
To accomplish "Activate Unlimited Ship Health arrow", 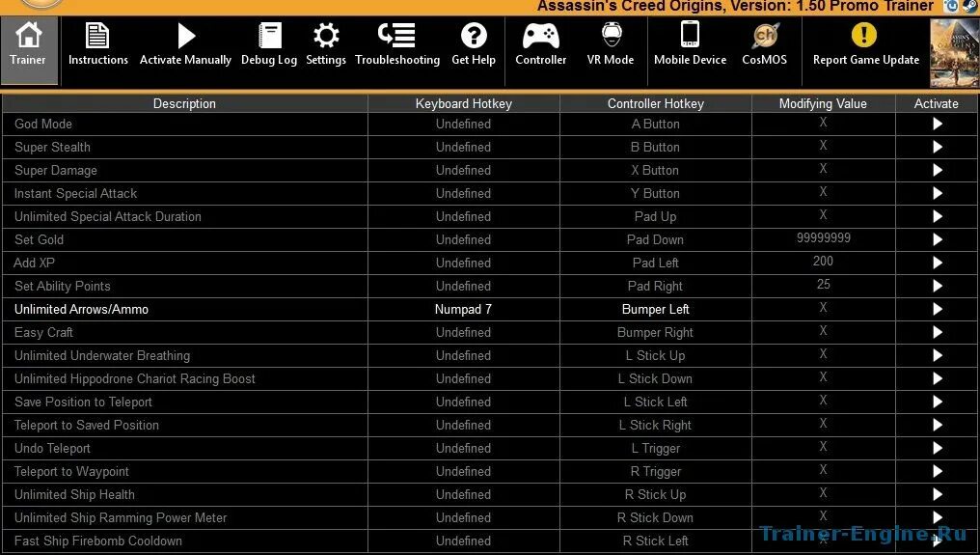I will click(x=937, y=494).
